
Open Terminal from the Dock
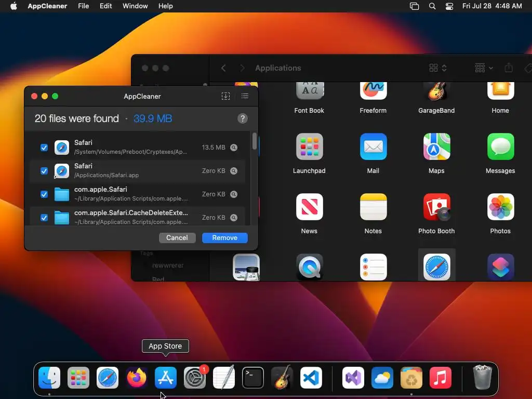(253, 378)
